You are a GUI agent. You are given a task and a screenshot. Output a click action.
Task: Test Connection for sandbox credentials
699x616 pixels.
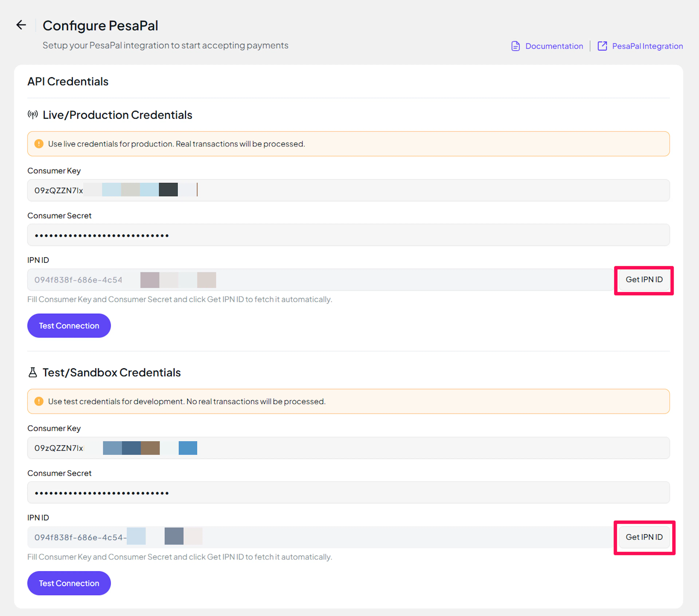pyautogui.click(x=69, y=583)
